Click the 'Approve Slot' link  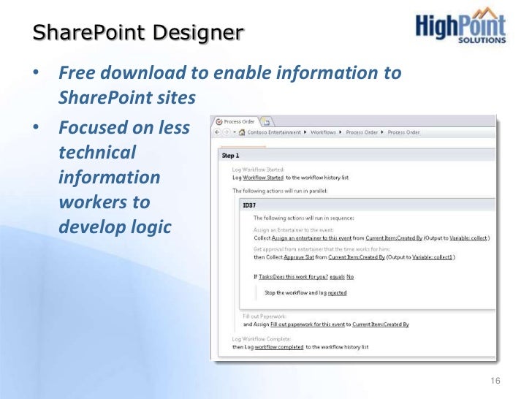coord(299,257)
